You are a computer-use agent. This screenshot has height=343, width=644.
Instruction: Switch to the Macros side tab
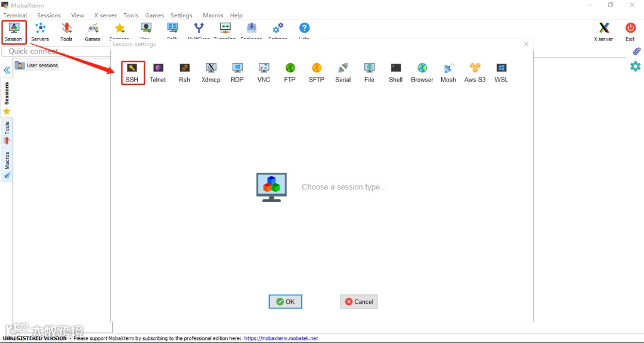coord(7,165)
